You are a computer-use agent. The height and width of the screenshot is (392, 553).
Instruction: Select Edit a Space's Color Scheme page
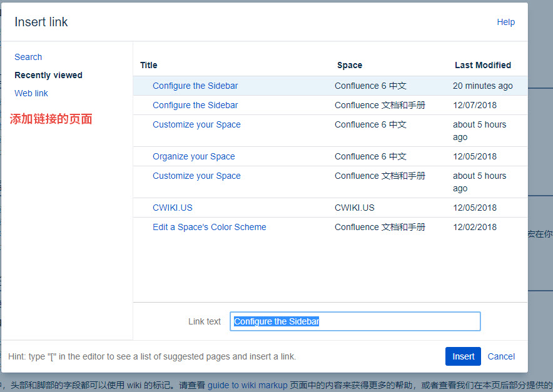click(209, 227)
